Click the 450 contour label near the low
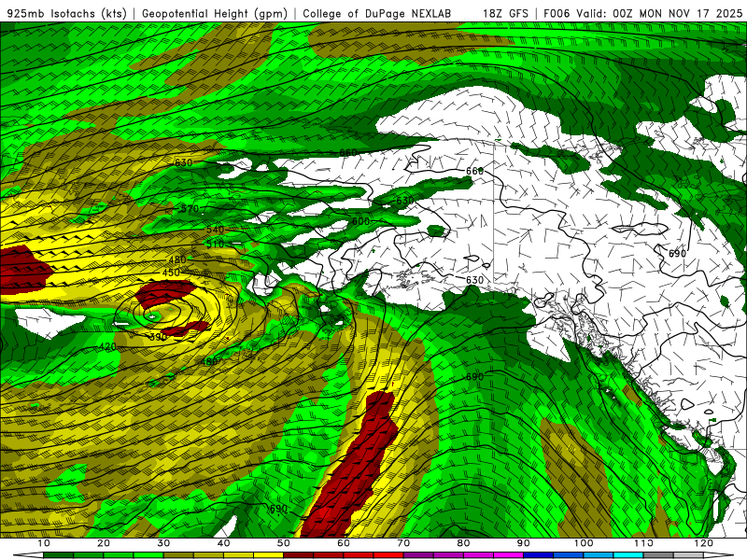This screenshot has width=747, height=560. point(171,273)
